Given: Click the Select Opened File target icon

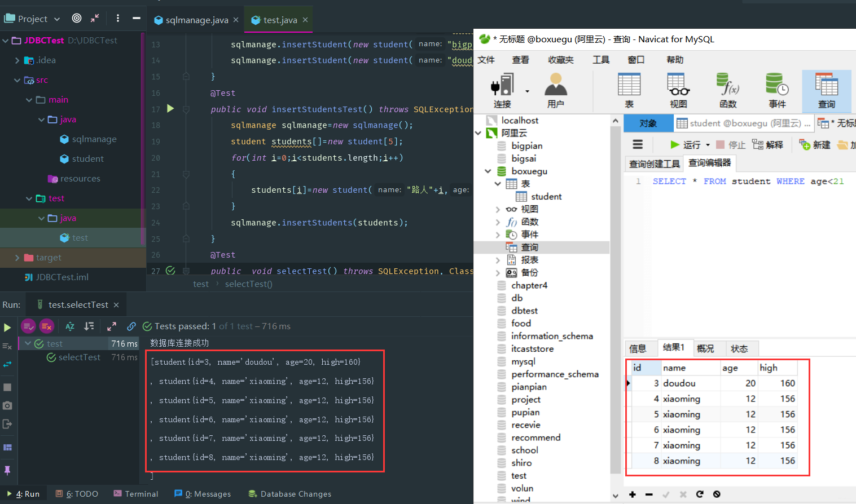Looking at the screenshot, I should point(77,18).
